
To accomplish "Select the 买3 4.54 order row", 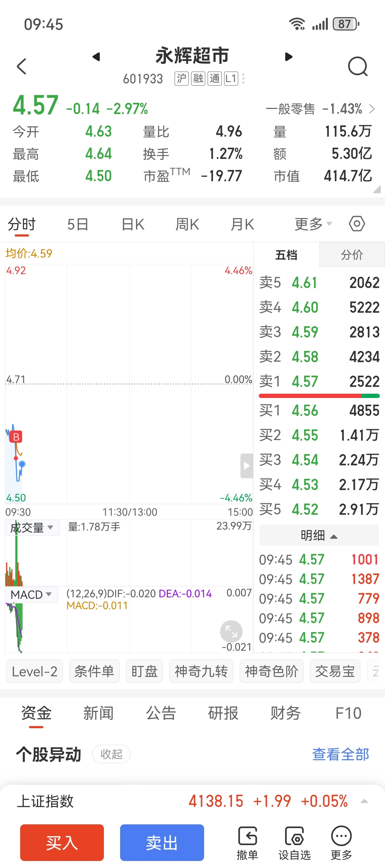I will point(319,460).
